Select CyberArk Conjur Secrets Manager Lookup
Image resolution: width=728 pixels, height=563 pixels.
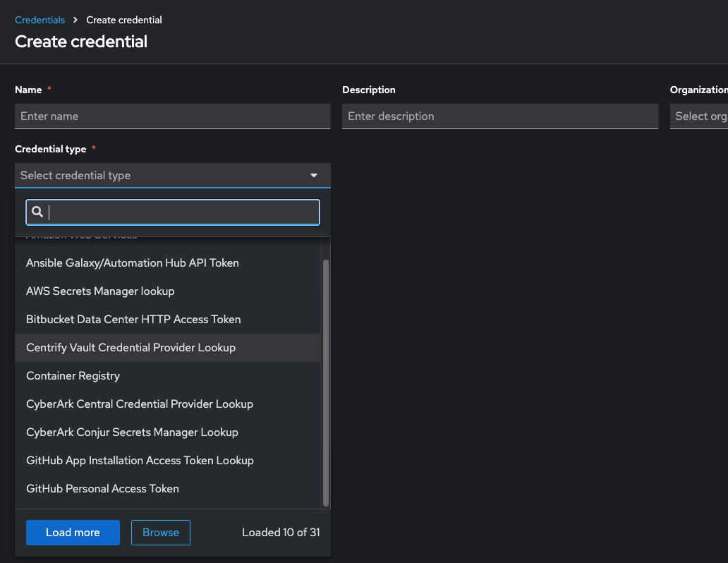click(x=132, y=432)
